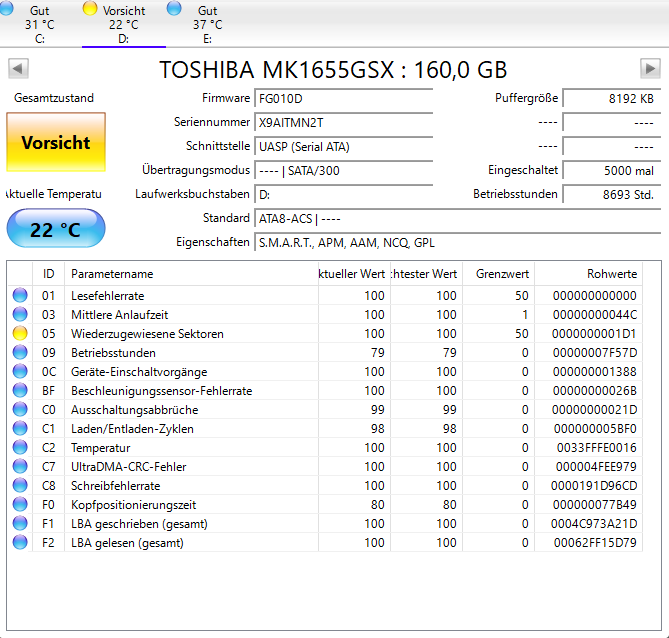The height and width of the screenshot is (638, 669).
Task: Select the Mittlere Anlaufzeit parameter name
Action: (119, 315)
